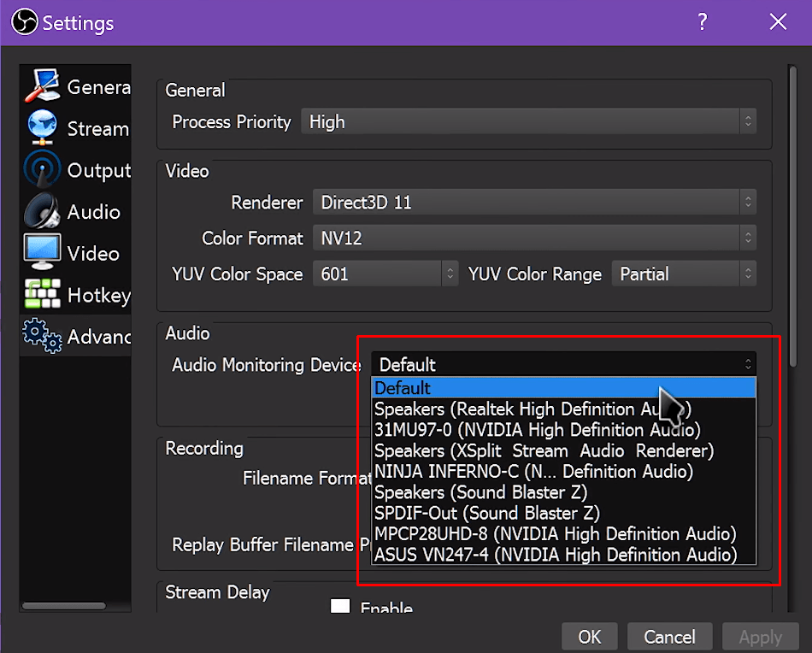Open the Renderer Direct3D 11 dropdown

pos(533,203)
